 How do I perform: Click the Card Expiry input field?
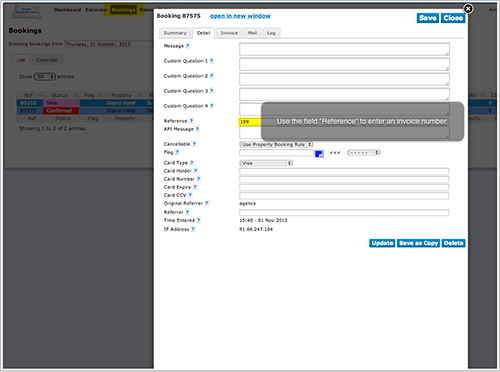click(x=344, y=188)
